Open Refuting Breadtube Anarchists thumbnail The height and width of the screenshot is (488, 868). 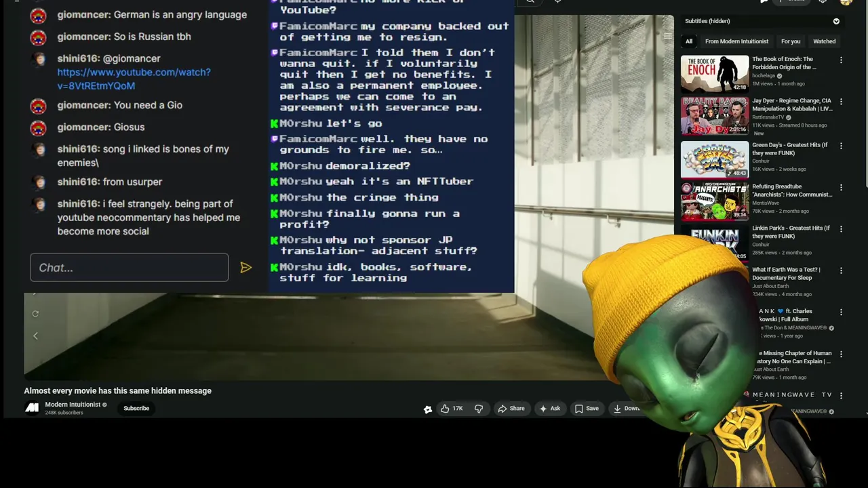(x=715, y=201)
